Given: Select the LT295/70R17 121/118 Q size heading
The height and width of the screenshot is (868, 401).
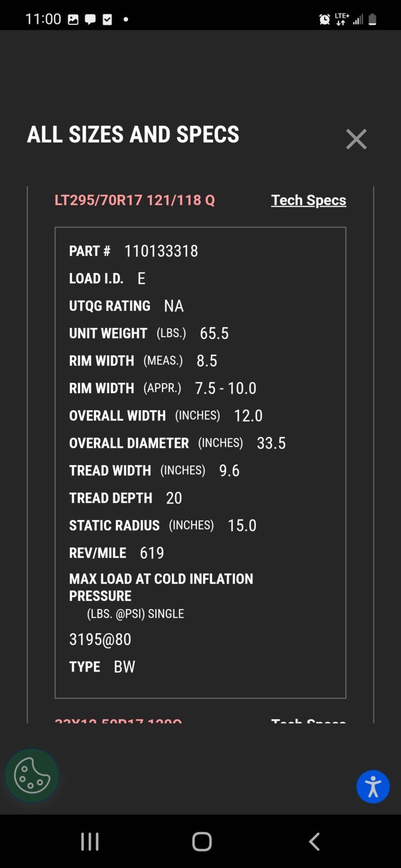Looking at the screenshot, I should pos(135,200).
